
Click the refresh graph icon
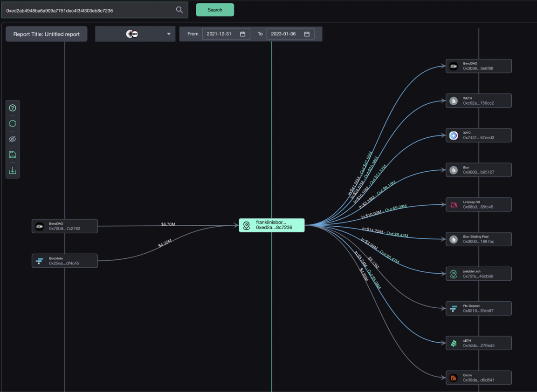13,123
